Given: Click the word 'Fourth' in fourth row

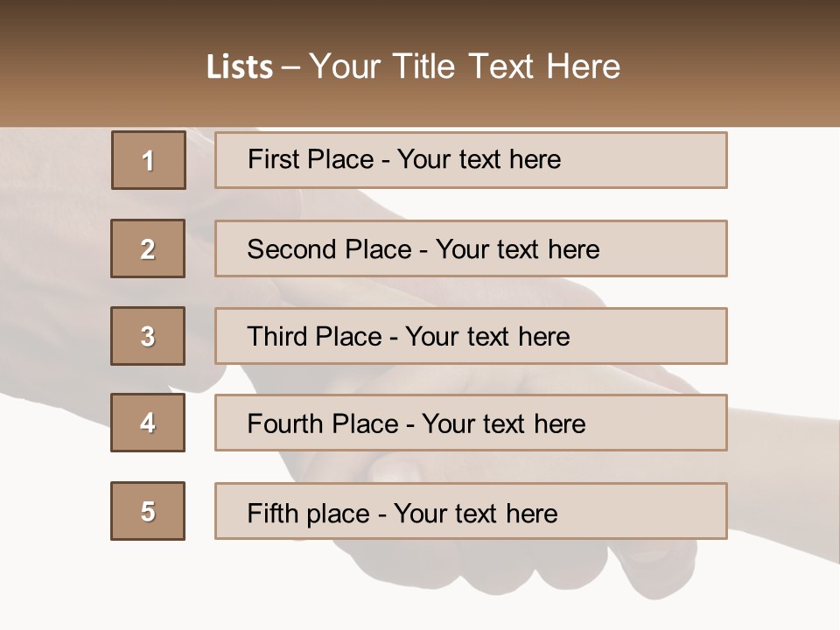Looking at the screenshot, I should pos(285,424).
